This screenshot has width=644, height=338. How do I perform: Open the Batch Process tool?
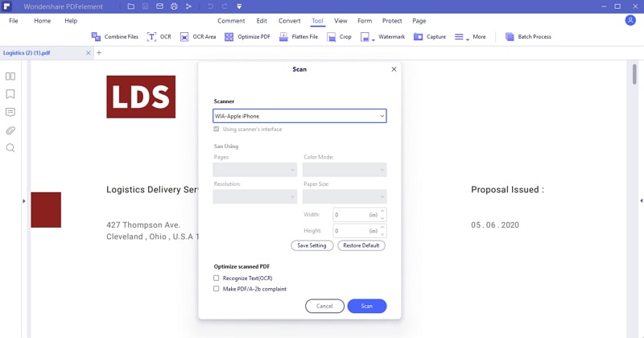coord(528,36)
